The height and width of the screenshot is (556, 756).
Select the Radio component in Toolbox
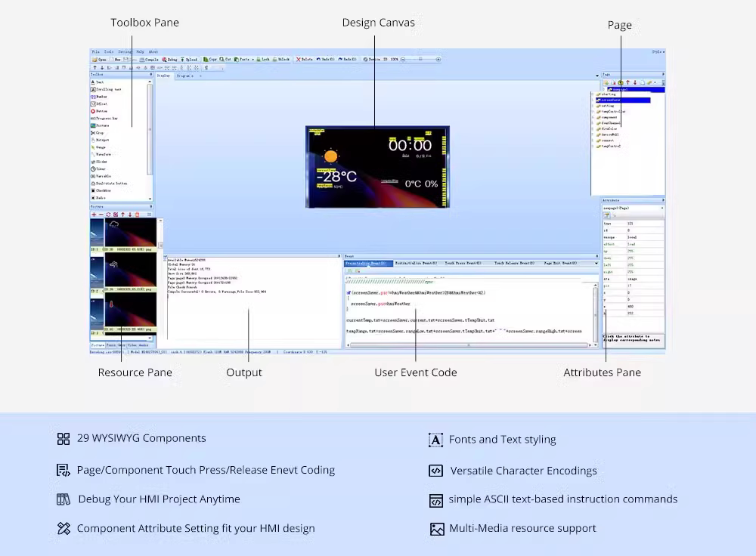98,197
